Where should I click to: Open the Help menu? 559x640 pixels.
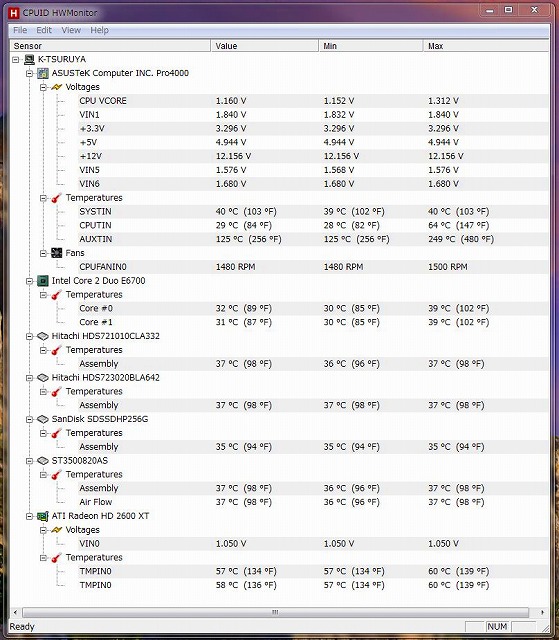[x=100, y=30]
